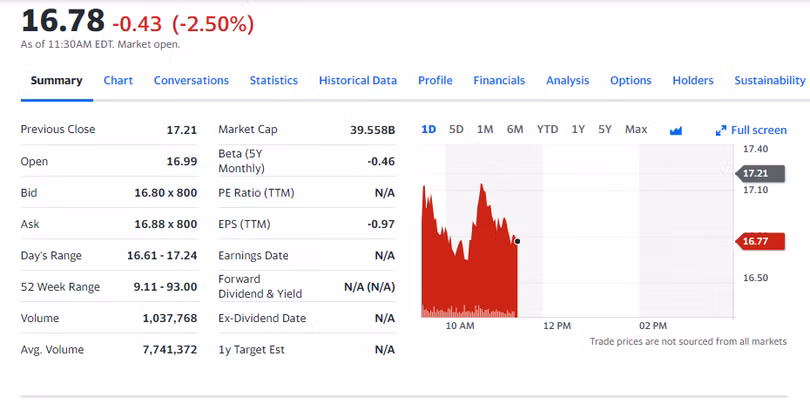Click the current price dot on chart

click(x=517, y=241)
